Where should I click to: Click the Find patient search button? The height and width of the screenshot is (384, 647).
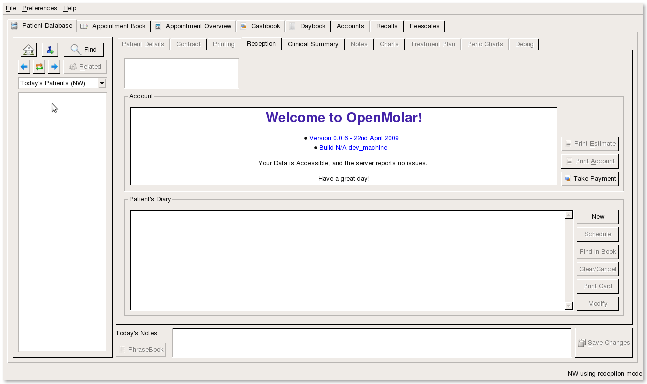pyautogui.click(x=84, y=49)
